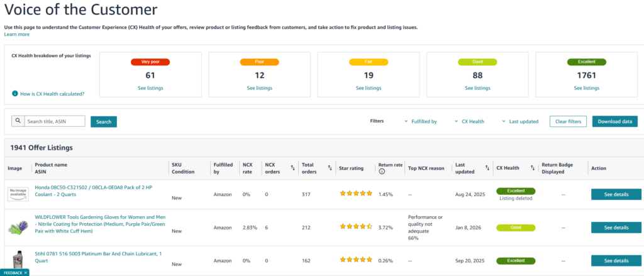Sort by Total orders arrows
Screen dimensions: 644x276
coord(329,168)
